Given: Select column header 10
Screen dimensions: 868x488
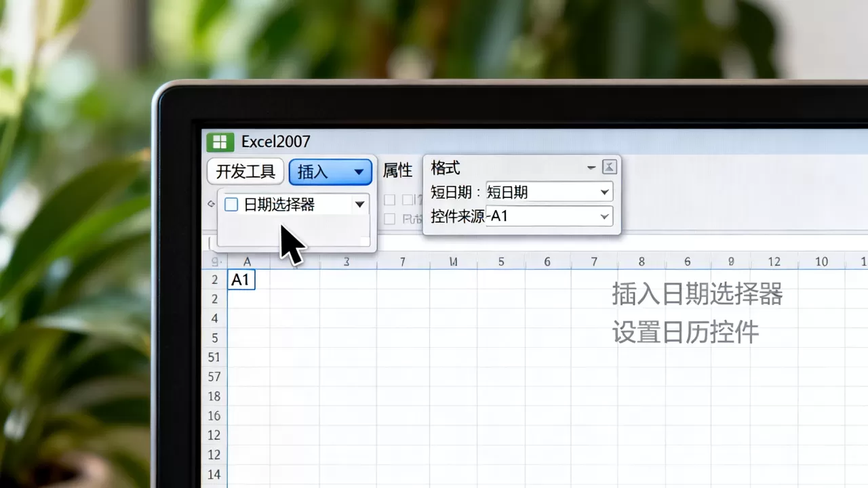Looking at the screenshot, I should click(821, 262).
